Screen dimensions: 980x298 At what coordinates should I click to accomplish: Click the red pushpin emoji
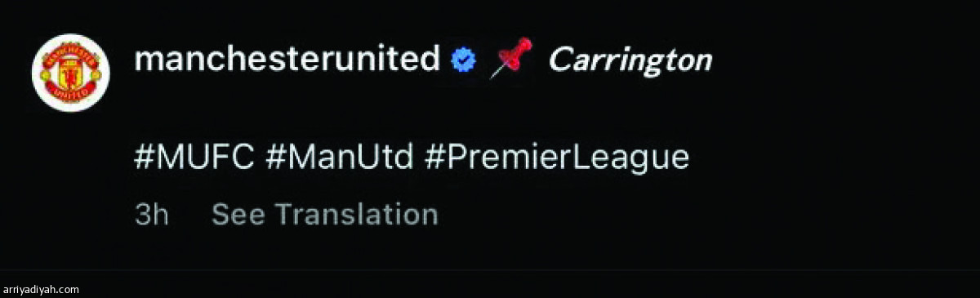(x=510, y=58)
